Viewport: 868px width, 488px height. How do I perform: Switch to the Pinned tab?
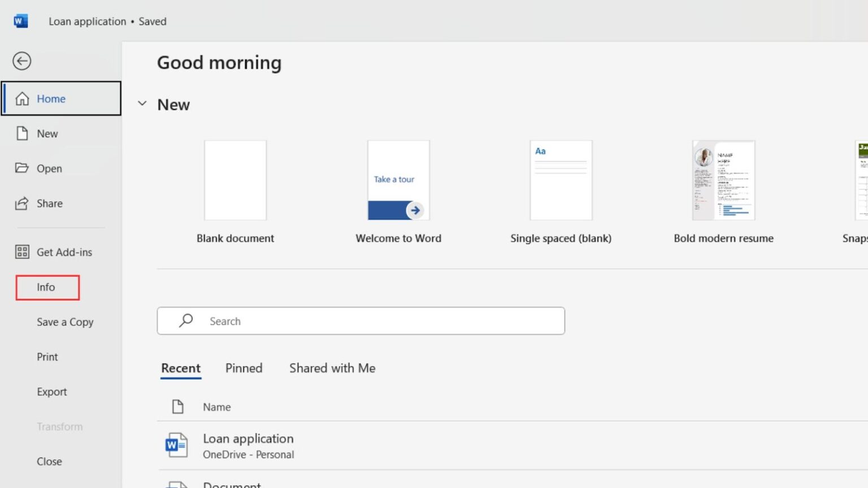click(x=244, y=368)
